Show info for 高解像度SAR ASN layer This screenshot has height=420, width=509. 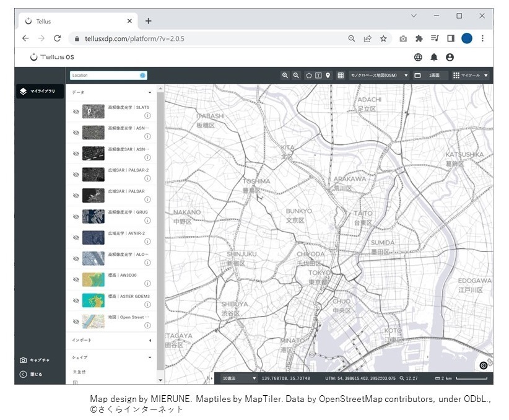[147, 157]
